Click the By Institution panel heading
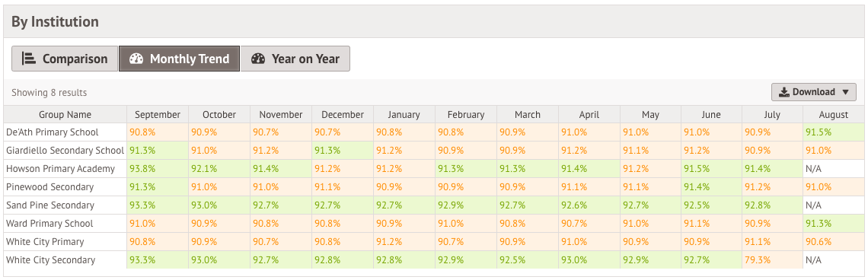The height and width of the screenshot is (280, 868). [x=56, y=22]
